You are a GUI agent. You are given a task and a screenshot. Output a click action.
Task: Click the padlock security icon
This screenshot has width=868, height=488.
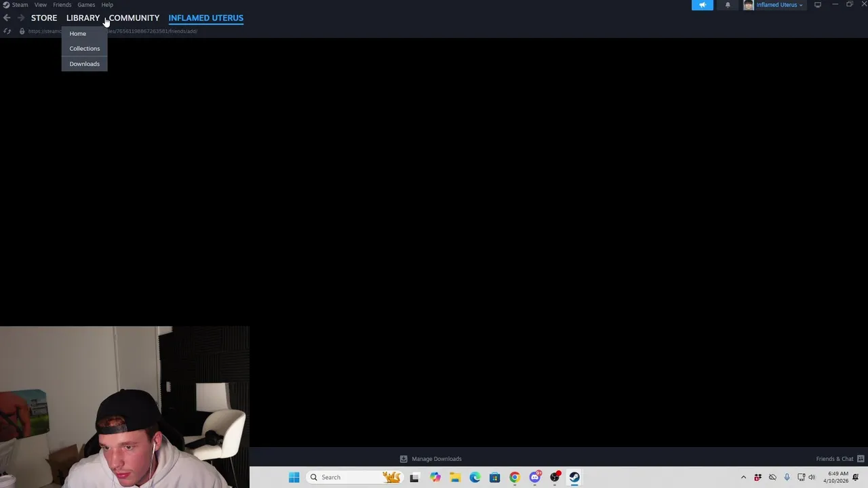[22, 31]
